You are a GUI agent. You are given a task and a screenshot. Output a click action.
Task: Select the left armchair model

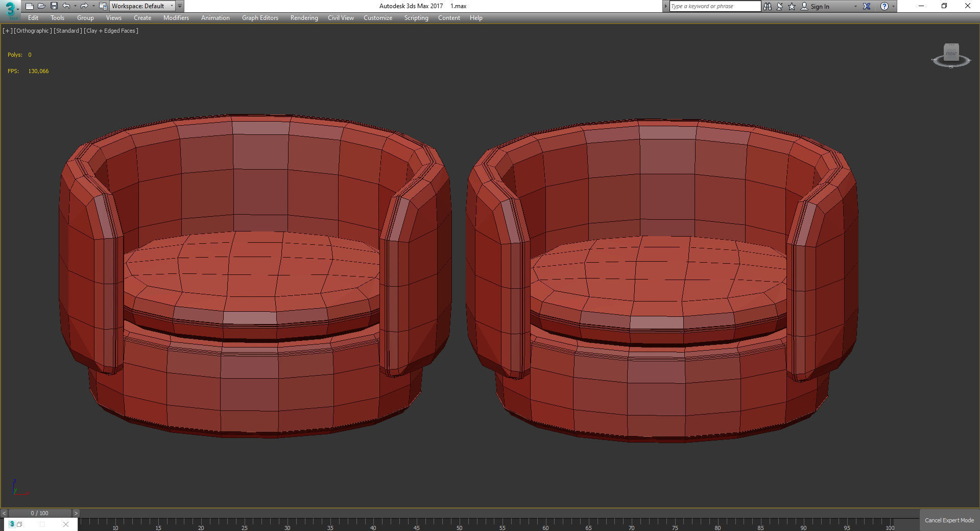[x=255, y=276]
